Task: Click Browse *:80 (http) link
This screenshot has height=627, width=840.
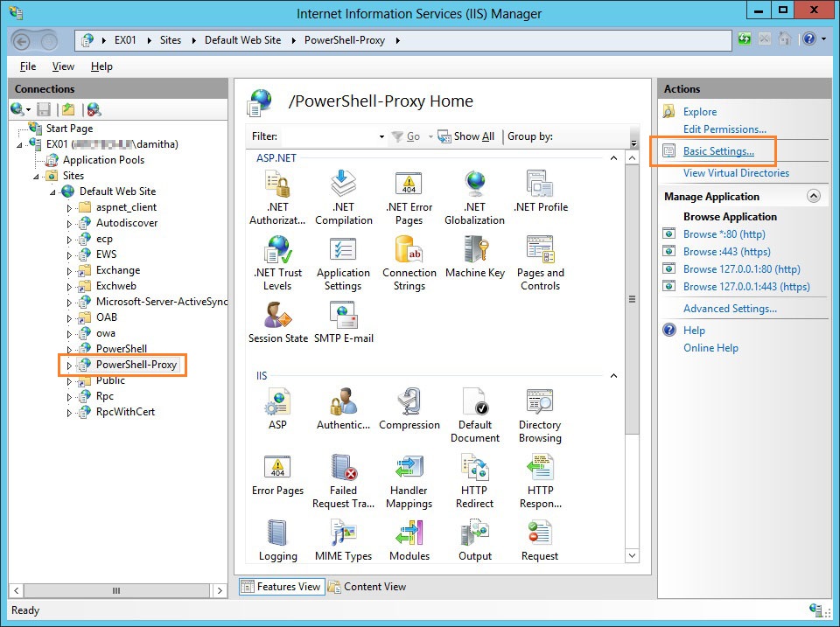Action: tap(724, 234)
